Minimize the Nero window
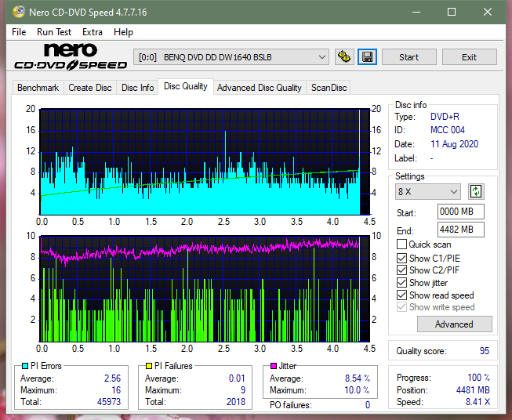The width and height of the screenshot is (512, 420). [416, 12]
